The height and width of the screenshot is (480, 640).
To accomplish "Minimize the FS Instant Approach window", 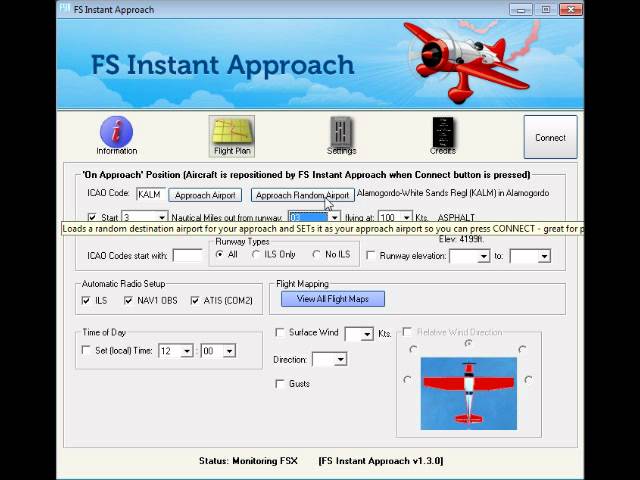I will [521, 9].
